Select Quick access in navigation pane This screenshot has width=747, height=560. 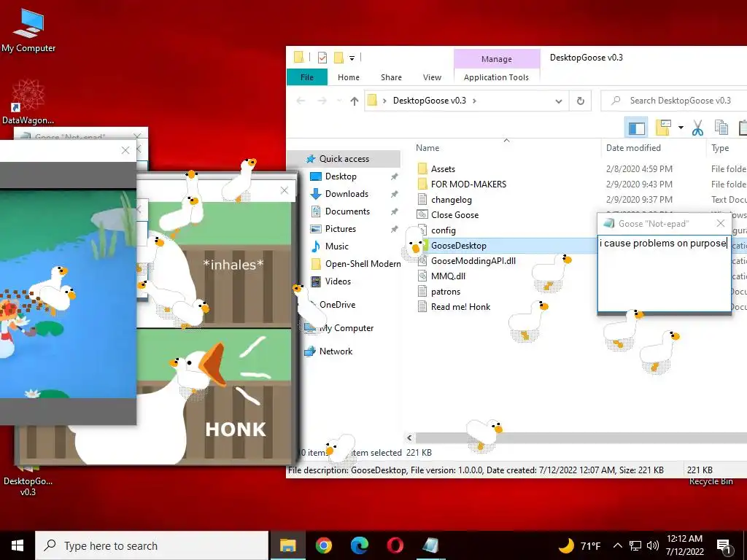tap(344, 158)
